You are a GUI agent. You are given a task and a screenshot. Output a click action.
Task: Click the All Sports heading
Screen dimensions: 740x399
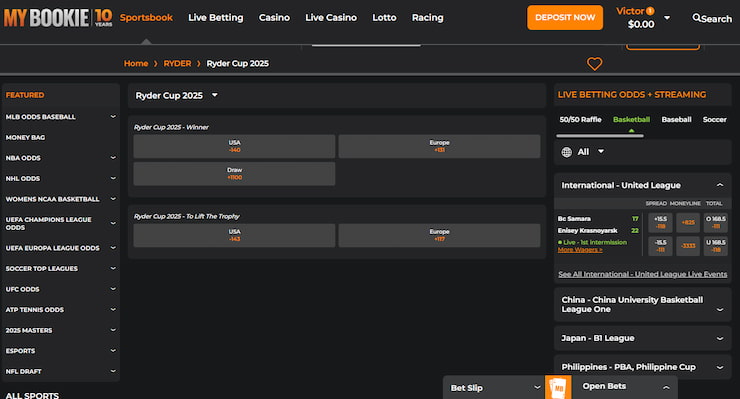pyautogui.click(x=32, y=395)
